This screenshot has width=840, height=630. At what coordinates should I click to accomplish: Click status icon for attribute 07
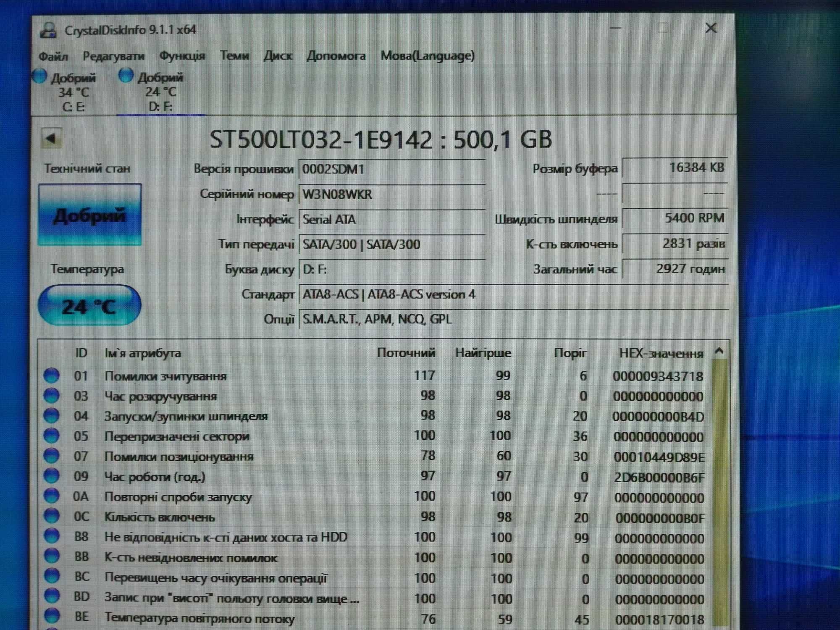click(x=52, y=456)
